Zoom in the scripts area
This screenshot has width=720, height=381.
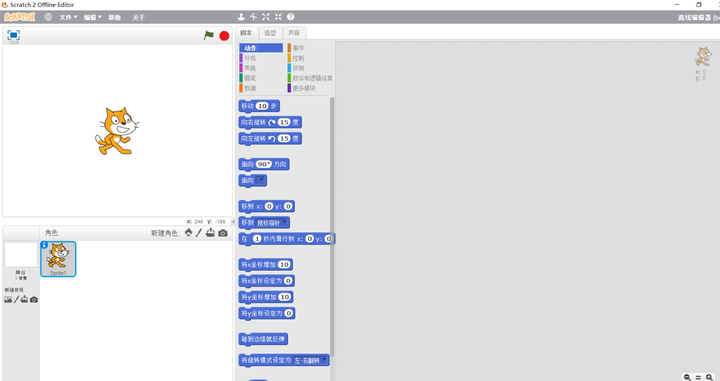[x=709, y=377]
